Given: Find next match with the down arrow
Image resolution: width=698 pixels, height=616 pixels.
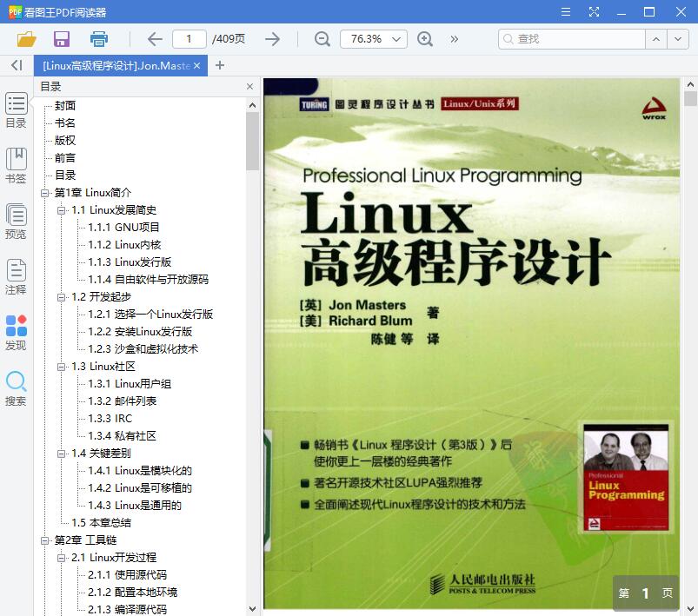Looking at the screenshot, I should click(678, 39).
